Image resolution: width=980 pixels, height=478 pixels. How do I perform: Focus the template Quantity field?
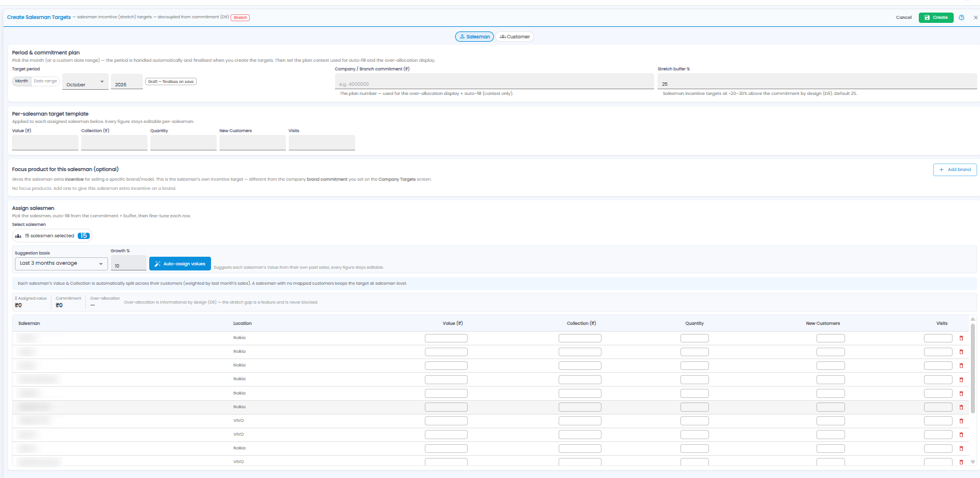184,143
